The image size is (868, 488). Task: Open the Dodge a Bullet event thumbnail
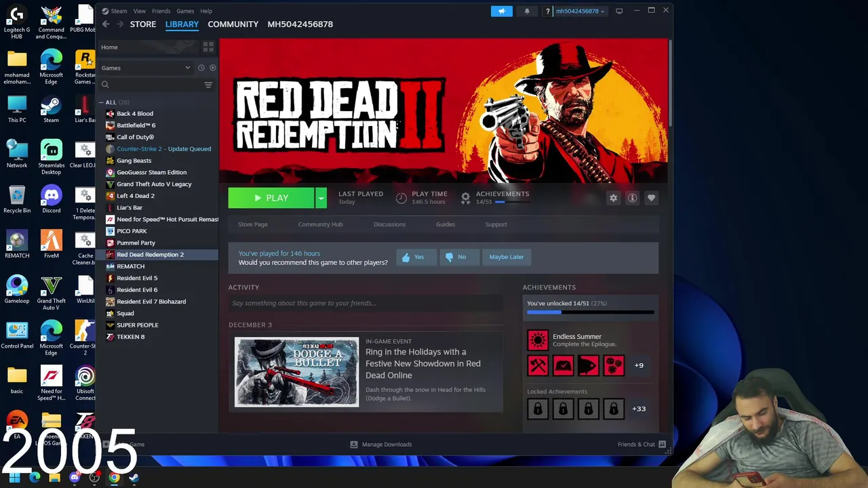(296, 372)
